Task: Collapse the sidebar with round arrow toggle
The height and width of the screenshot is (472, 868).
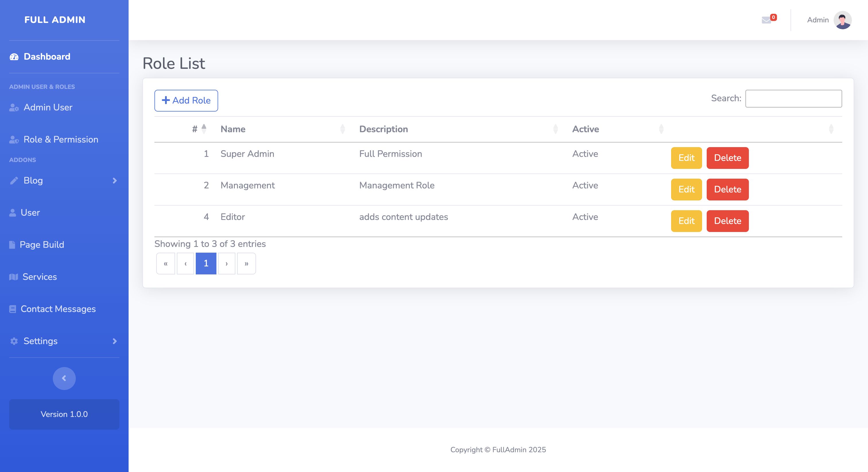Action: [64, 379]
